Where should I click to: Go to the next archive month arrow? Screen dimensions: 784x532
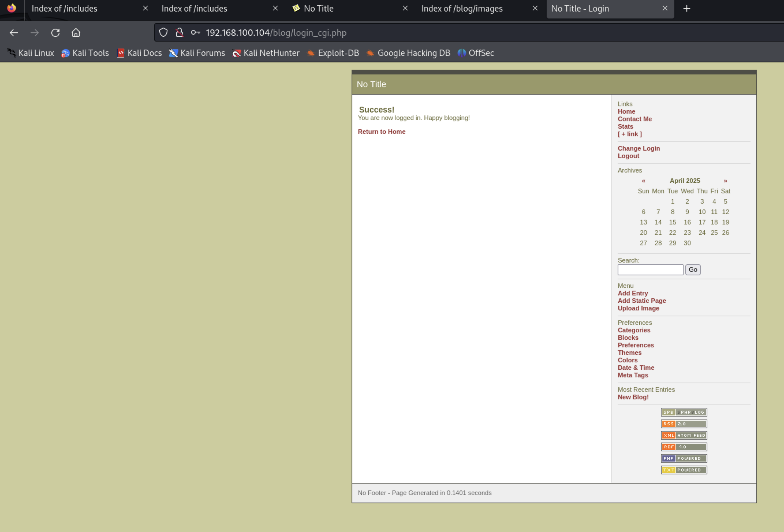[x=725, y=181]
